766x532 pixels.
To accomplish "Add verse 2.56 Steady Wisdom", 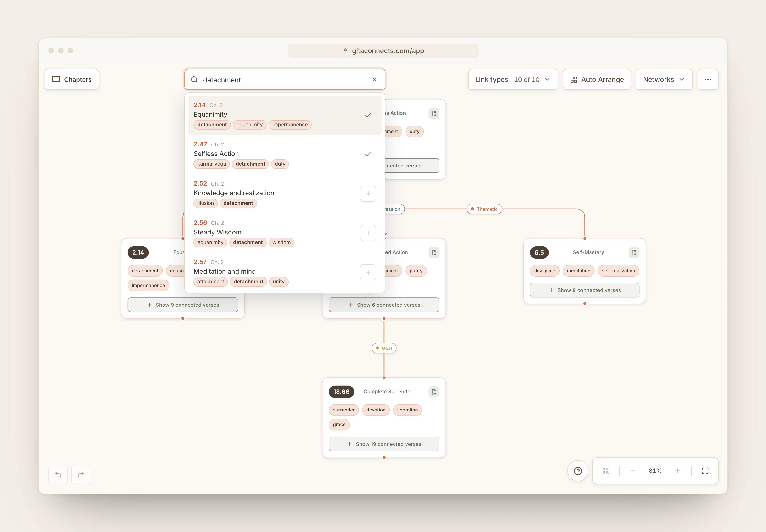I will pos(368,233).
